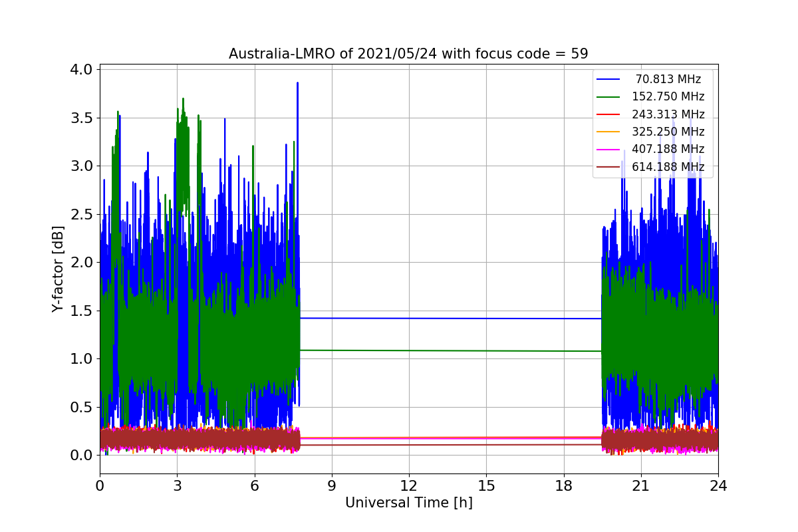Click the x-axis tick label 12
Image resolution: width=798 pixels, height=532 pixels.
(x=409, y=485)
